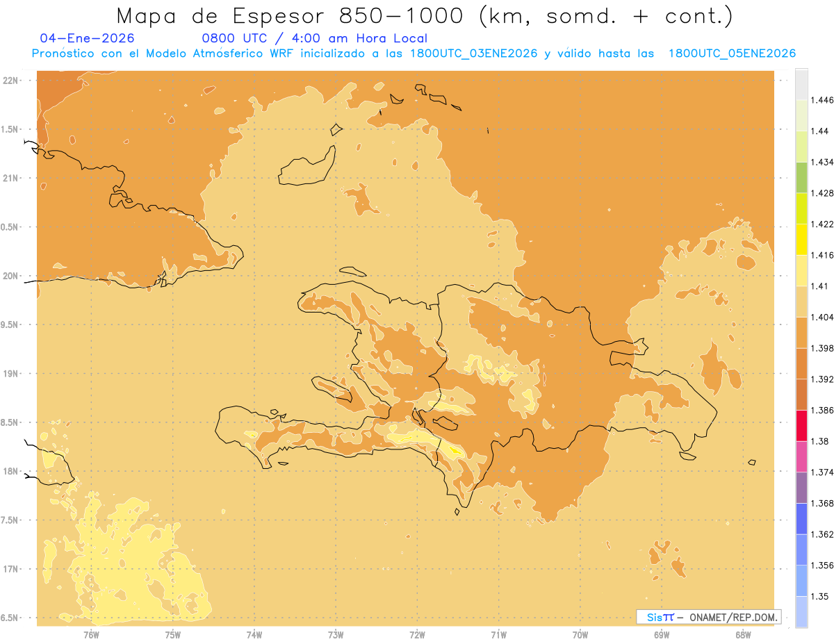Click the latitude label "20N"
The width and height of the screenshot is (834, 644).
(x=11, y=276)
